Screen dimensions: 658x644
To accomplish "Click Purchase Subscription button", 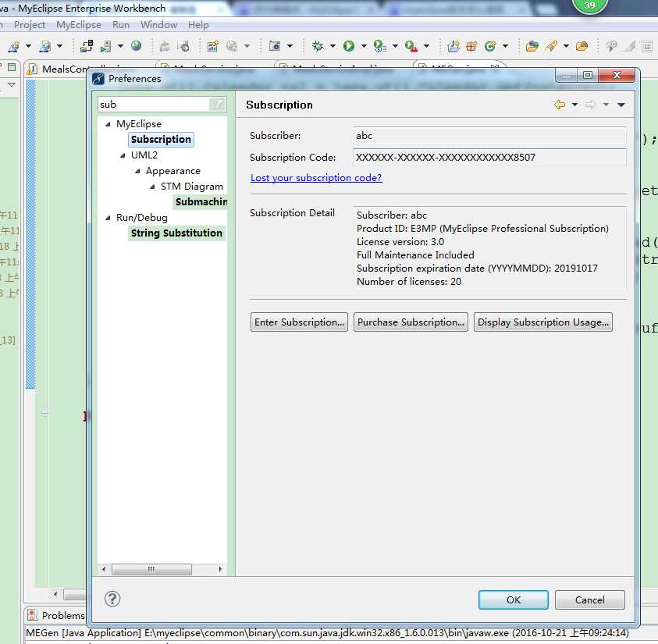I will 411,322.
